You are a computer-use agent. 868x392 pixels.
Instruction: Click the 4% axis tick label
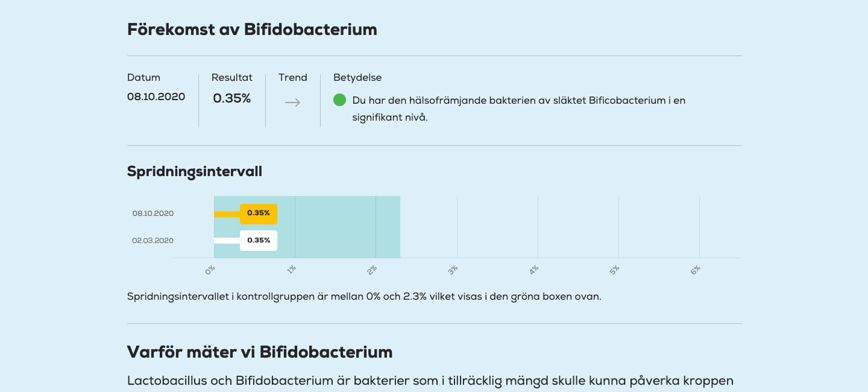[x=534, y=271]
